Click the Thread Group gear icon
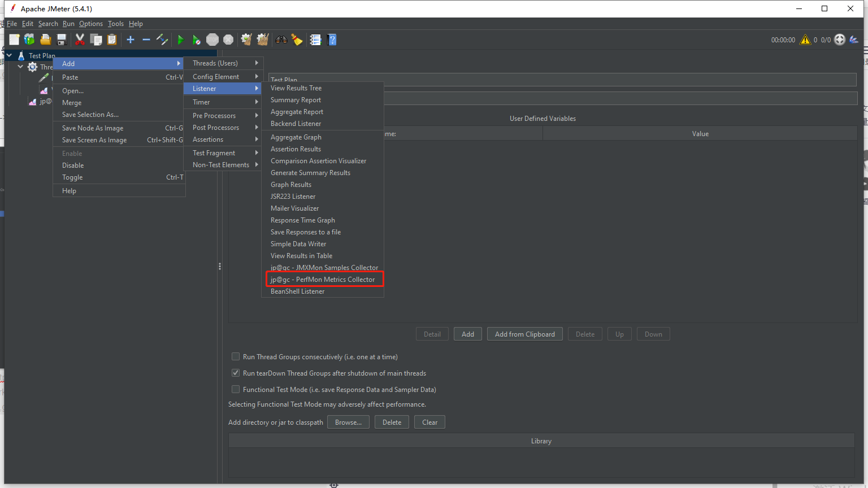The image size is (868, 488). [33, 67]
